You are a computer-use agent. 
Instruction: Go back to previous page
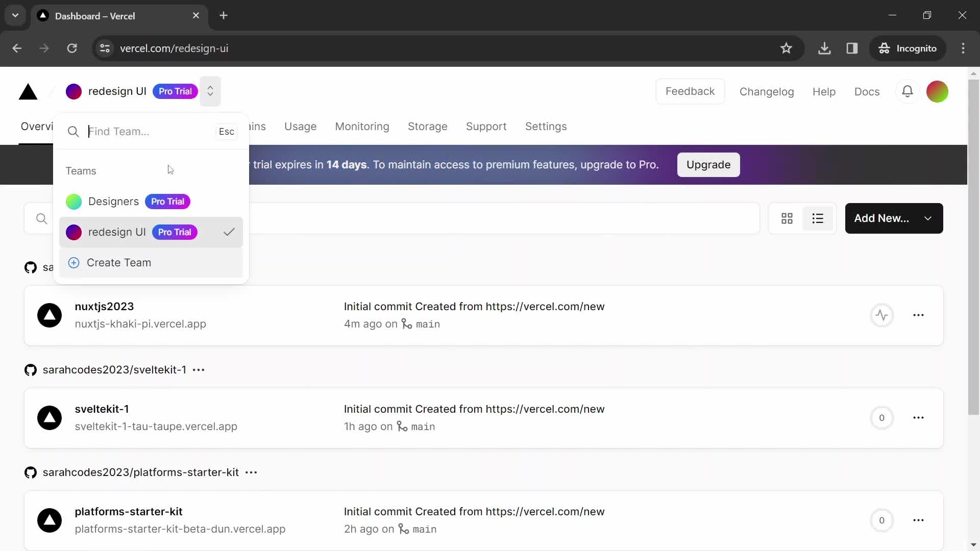tap(17, 48)
